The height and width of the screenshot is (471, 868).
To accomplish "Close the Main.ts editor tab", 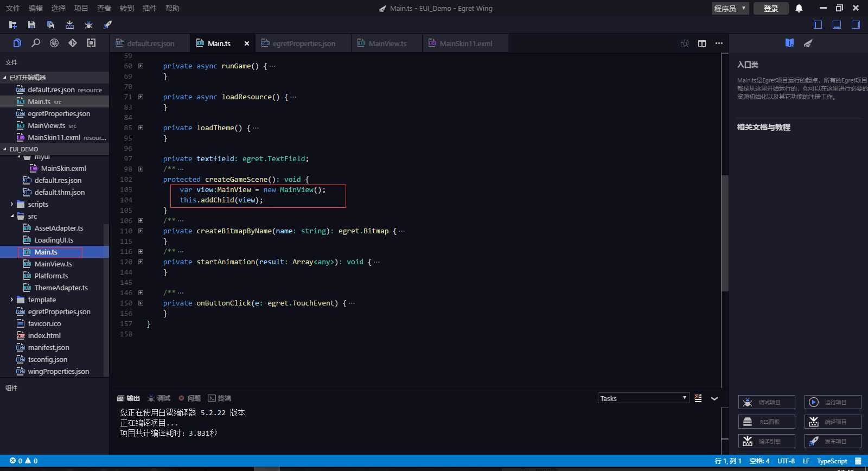I will click(x=247, y=43).
